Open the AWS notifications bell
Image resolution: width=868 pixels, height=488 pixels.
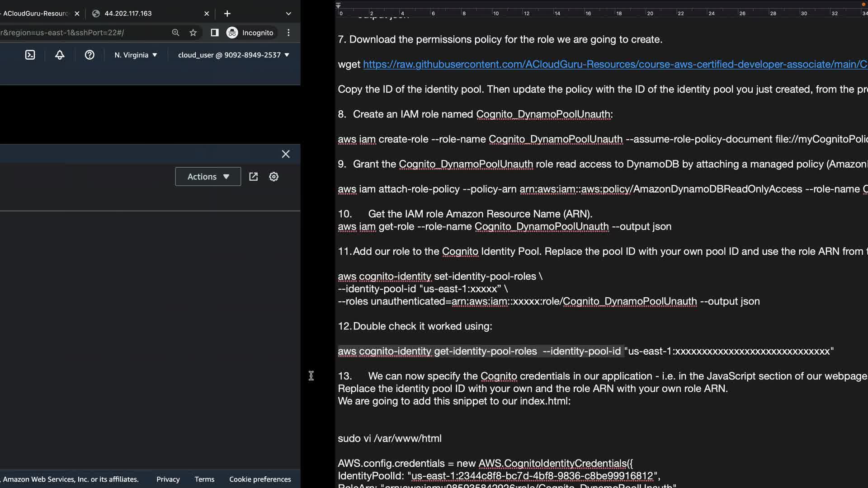click(60, 55)
